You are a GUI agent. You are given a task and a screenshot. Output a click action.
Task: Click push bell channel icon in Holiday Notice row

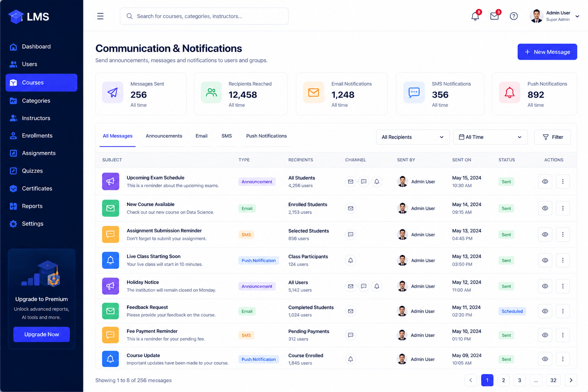point(377,286)
